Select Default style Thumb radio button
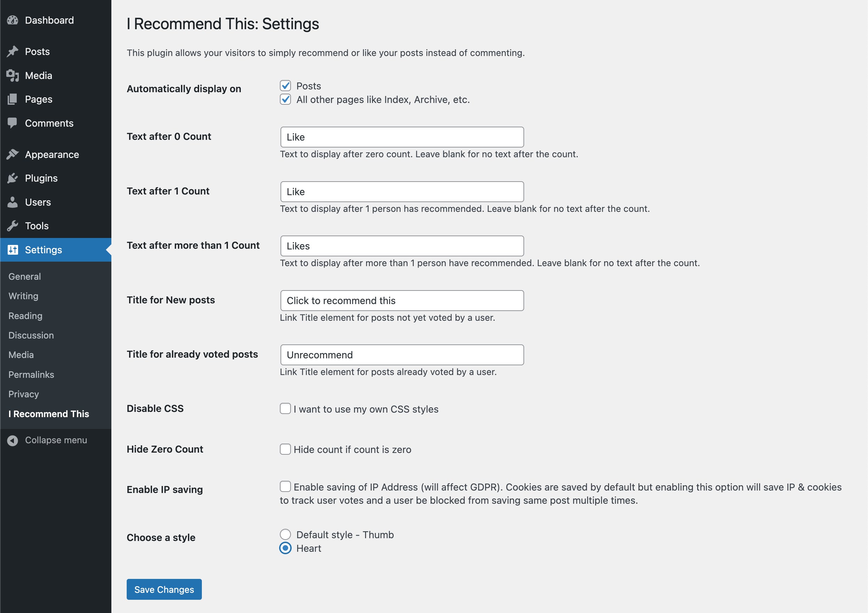The image size is (868, 613). [x=285, y=535]
